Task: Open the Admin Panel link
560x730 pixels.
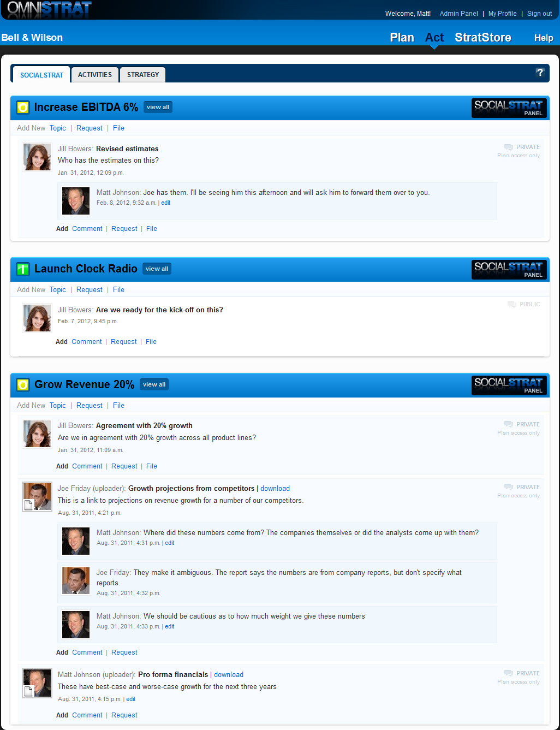Action: (458, 14)
